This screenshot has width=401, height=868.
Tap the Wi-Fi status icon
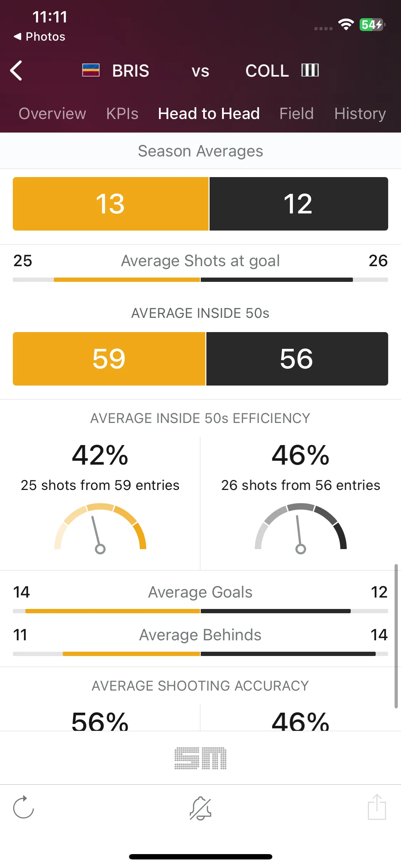(346, 24)
